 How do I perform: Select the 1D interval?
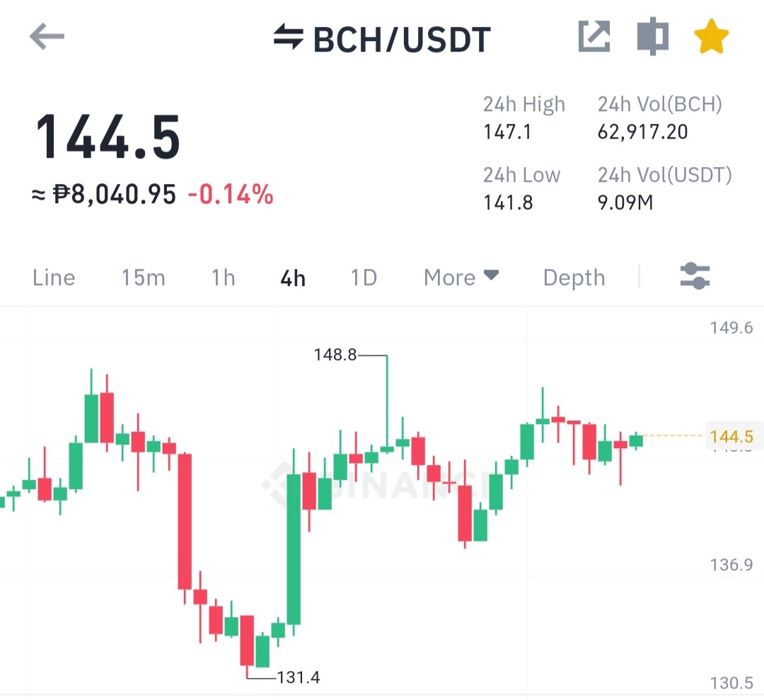pos(364,278)
